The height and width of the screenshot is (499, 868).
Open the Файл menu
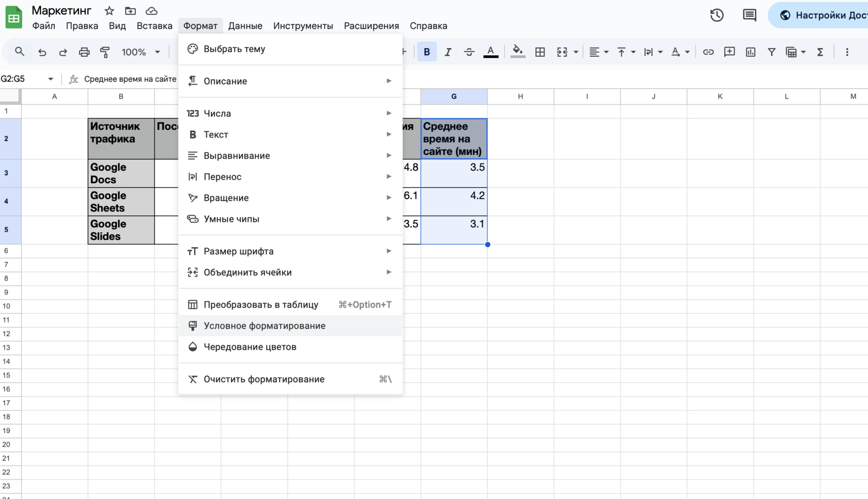[43, 26]
